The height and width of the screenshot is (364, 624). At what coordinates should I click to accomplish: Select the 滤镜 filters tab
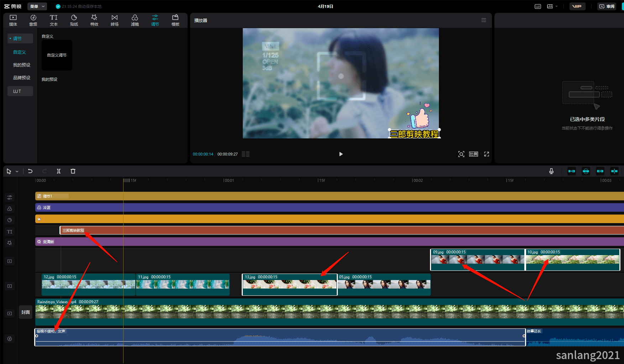coord(135,20)
